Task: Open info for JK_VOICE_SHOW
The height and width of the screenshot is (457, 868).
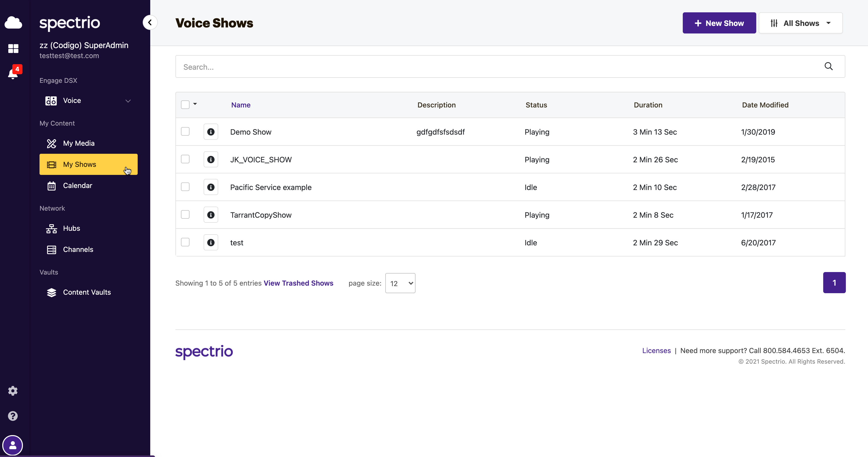Action: (211, 159)
